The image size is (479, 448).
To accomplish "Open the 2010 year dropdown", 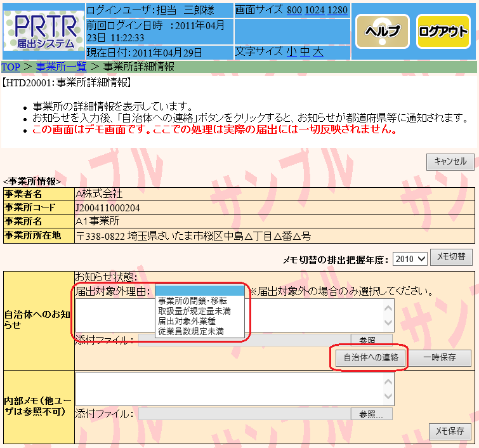I will (410, 259).
